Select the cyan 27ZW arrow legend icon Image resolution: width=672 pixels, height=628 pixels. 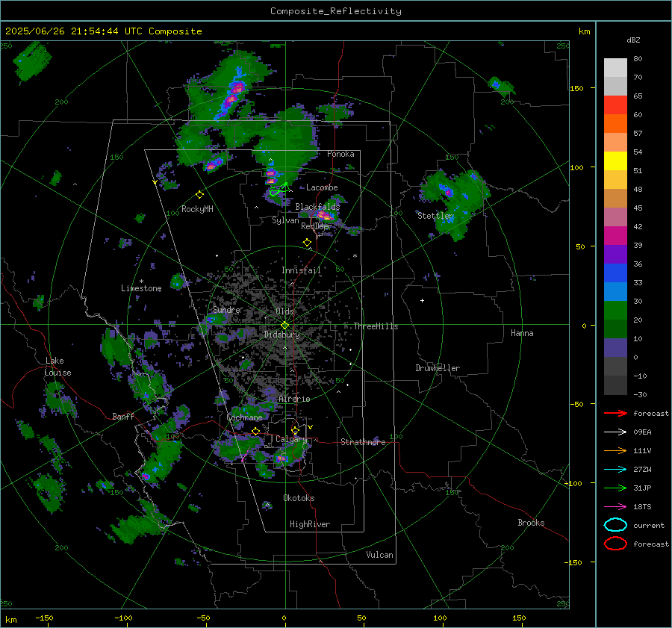(x=615, y=470)
